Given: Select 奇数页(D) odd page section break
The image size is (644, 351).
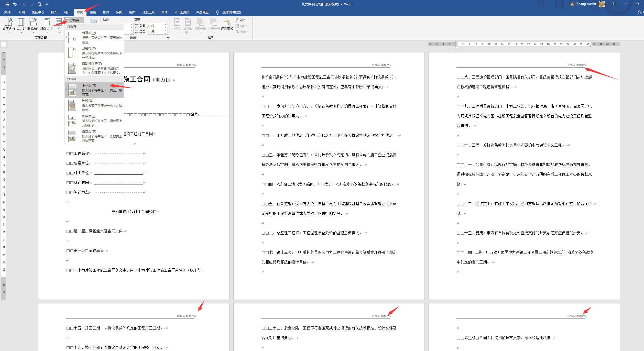Looking at the screenshot, I should [x=94, y=136].
